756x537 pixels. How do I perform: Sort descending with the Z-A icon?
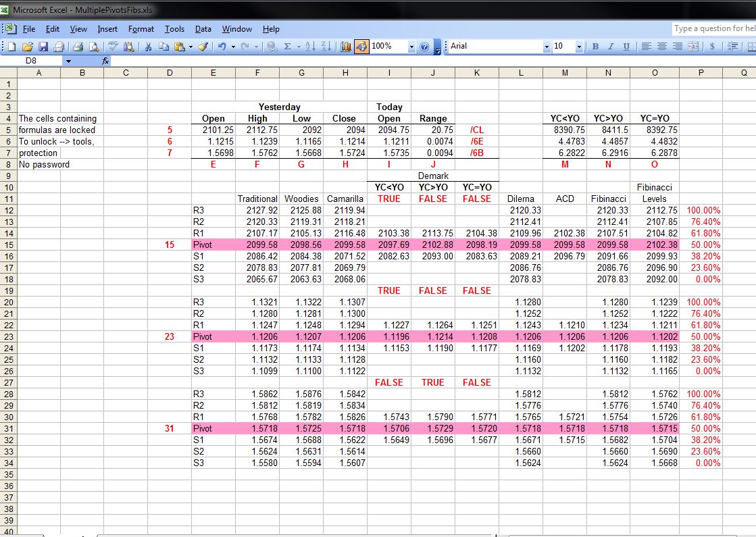coord(326,47)
